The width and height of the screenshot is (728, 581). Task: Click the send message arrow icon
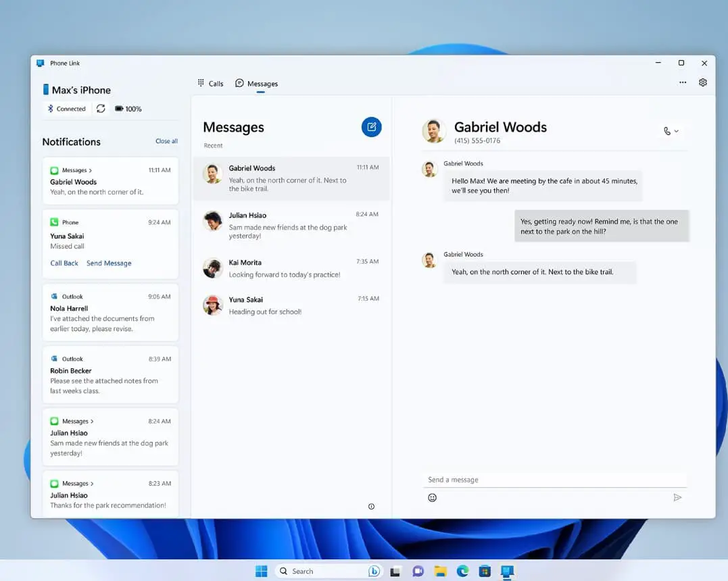coord(677,498)
